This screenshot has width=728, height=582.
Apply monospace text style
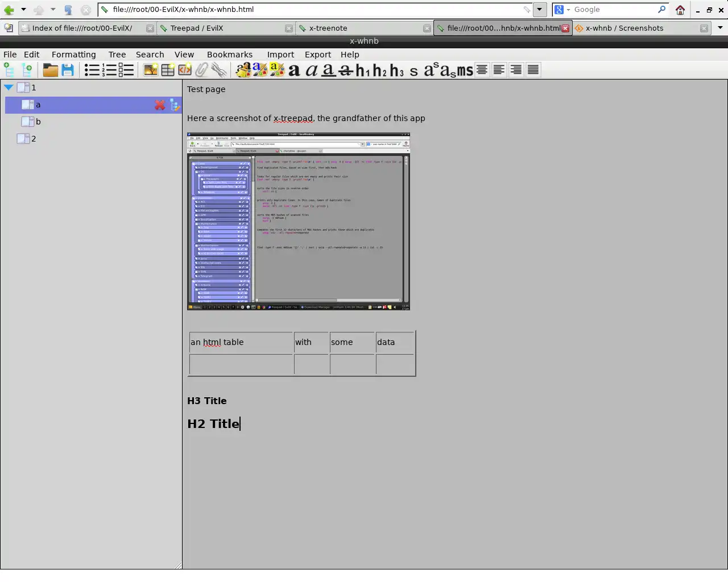click(465, 70)
